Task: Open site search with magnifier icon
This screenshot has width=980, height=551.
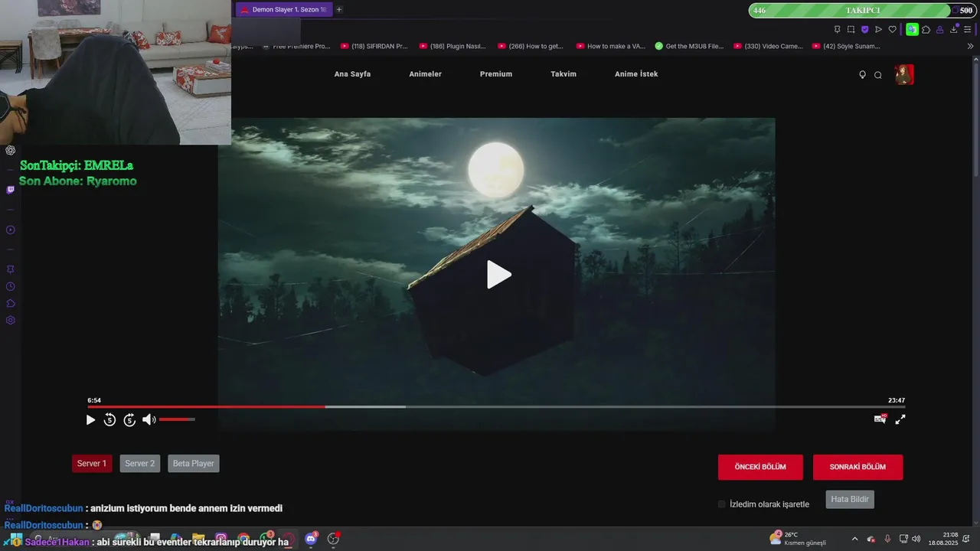Action: (x=878, y=75)
